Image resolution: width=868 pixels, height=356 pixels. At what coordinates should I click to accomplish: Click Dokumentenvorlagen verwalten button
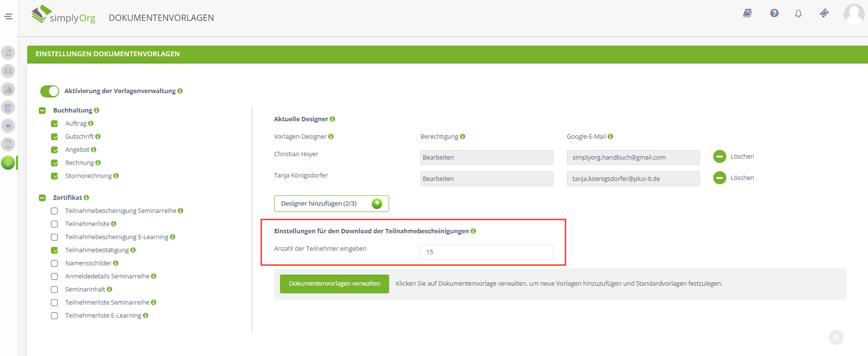tap(334, 284)
